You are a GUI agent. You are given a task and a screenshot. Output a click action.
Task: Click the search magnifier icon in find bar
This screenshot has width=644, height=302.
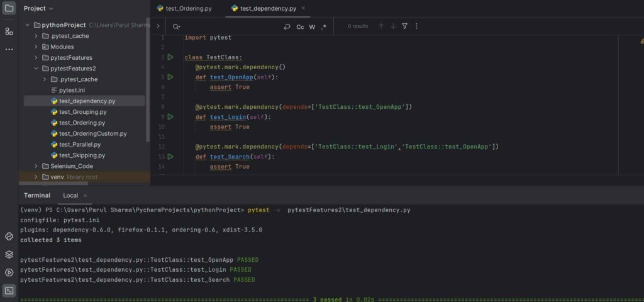[x=176, y=26]
